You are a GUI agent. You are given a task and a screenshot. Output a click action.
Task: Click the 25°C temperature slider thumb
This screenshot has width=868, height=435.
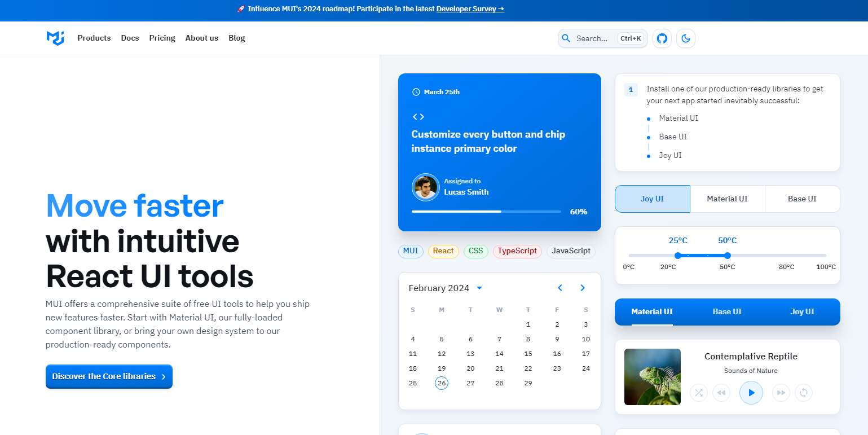[678, 256]
